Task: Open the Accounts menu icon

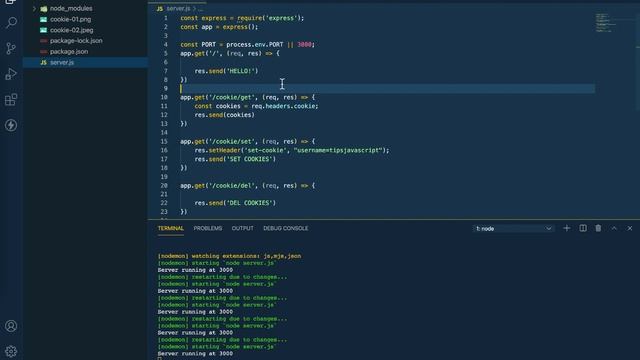Action: coord(11,326)
